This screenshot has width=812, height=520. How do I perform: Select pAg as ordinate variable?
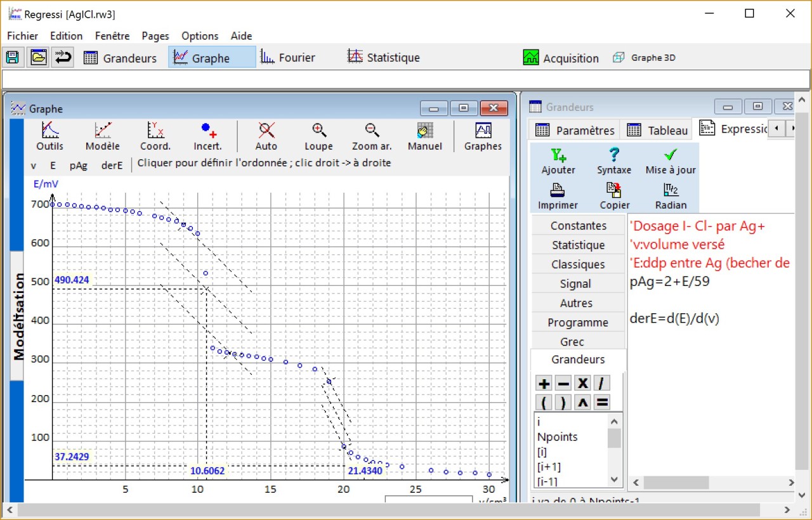pyautogui.click(x=79, y=166)
